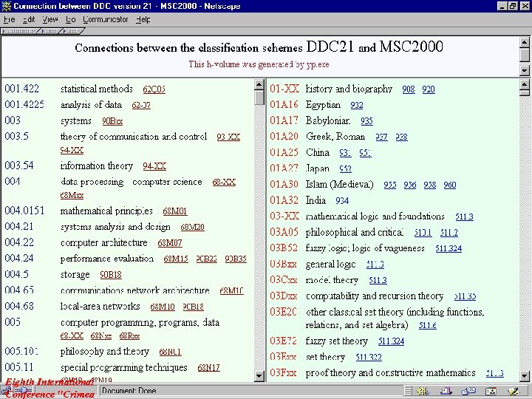The width and height of the screenshot is (532, 399).
Task: Open the Communicator menu
Action: [x=106, y=20]
